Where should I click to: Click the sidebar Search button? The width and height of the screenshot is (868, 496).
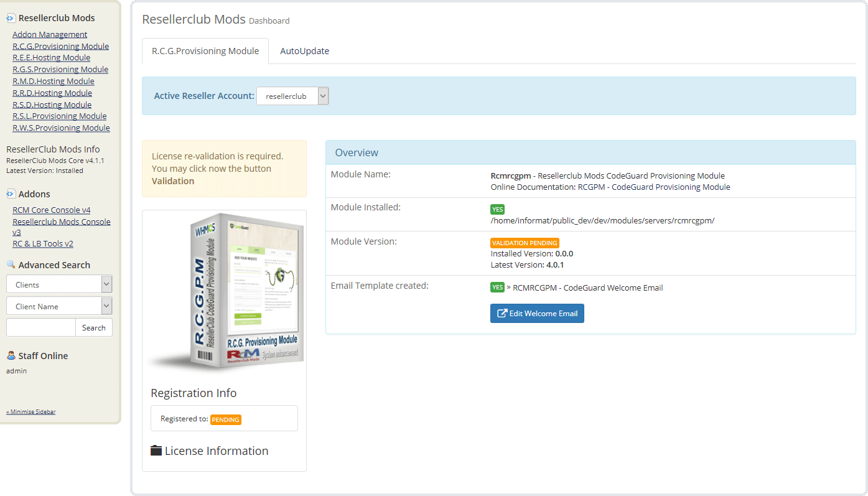(x=94, y=327)
